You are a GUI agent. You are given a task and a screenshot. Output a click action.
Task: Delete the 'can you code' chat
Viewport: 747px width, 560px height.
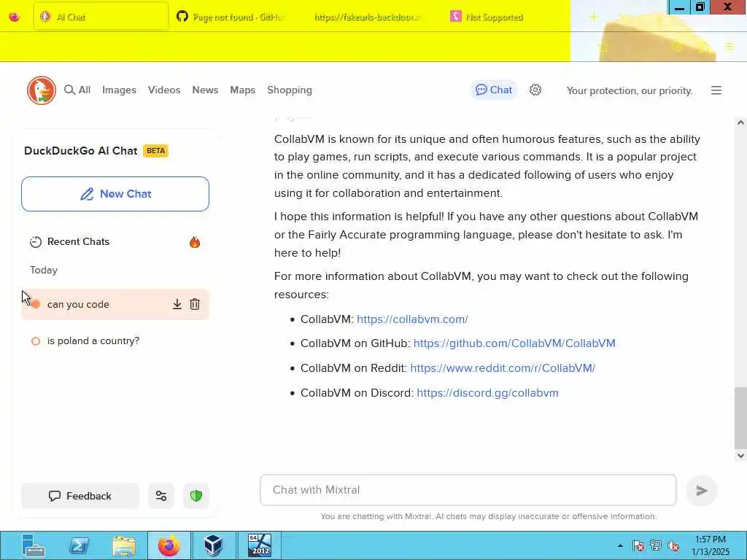click(195, 304)
